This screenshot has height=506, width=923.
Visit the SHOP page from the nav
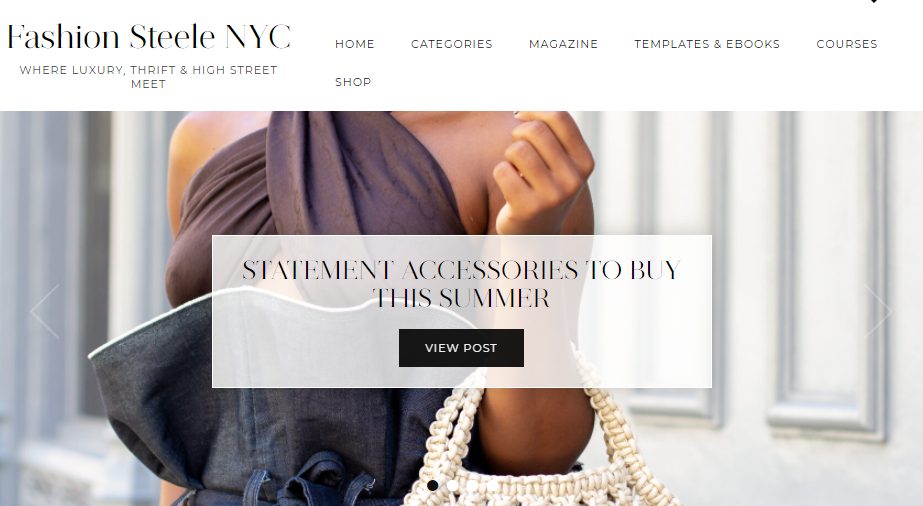353,82
